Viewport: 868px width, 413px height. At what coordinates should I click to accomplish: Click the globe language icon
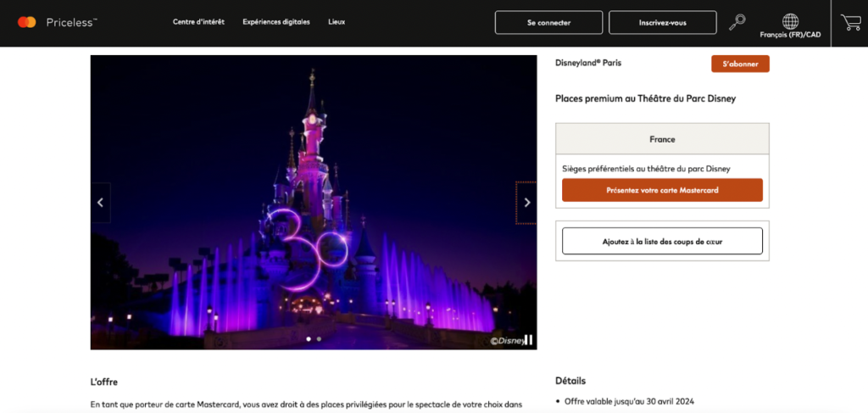coord(790,21)
